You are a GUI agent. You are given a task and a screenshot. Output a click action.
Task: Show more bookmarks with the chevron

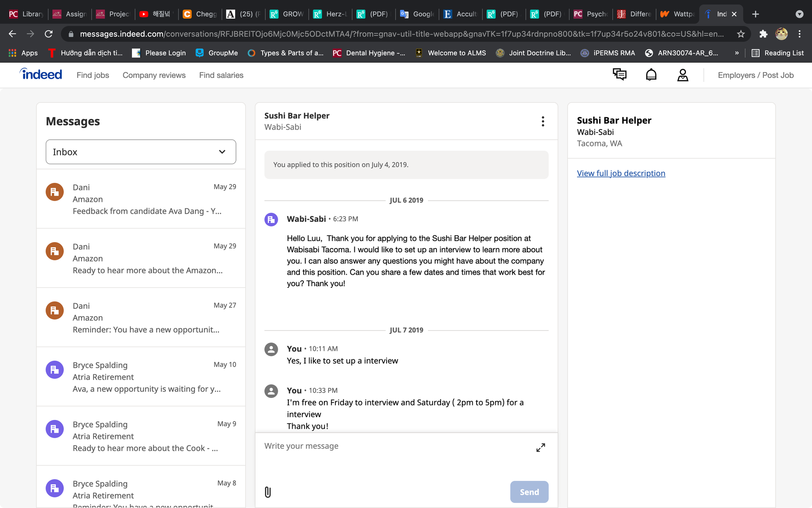click(737, 53)
